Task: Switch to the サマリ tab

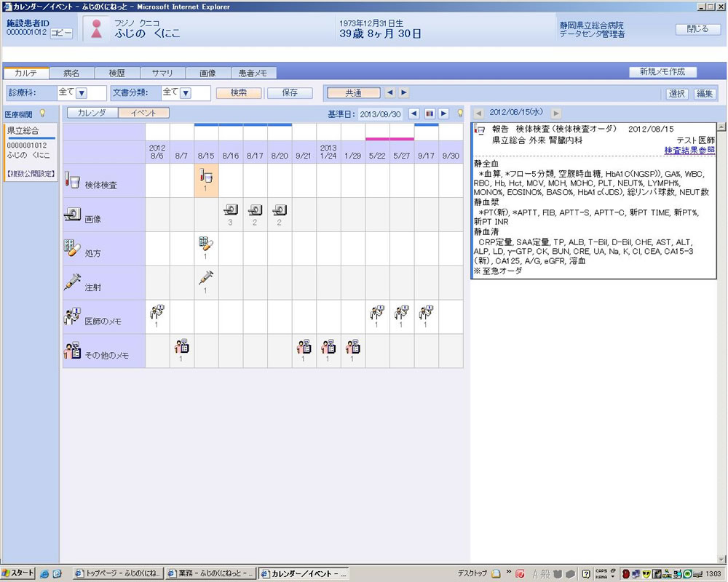Action: (x=162, y=73)
